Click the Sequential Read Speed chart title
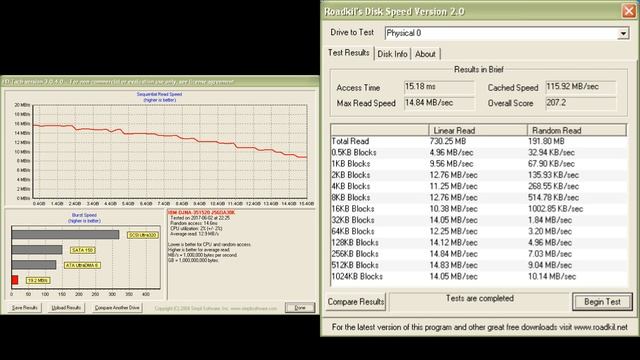The height and width of the screenshot is (360, 640). [x=159, y=94]
